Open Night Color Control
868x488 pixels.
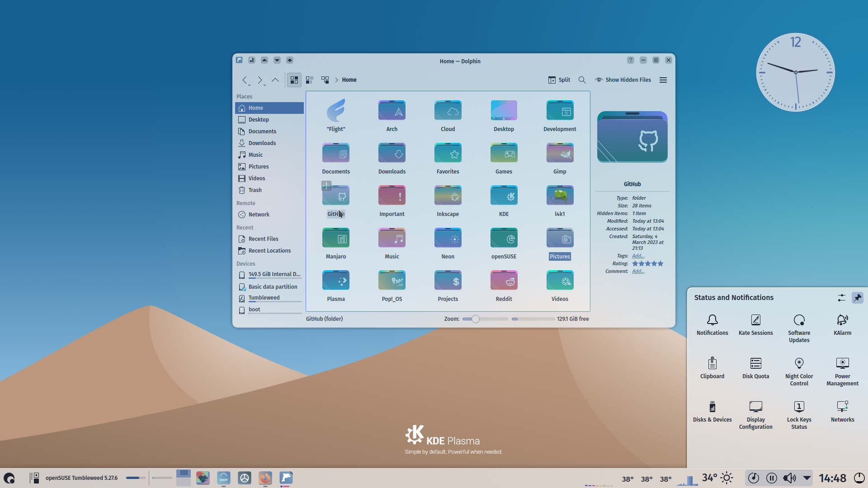click(x=799, y=372)
